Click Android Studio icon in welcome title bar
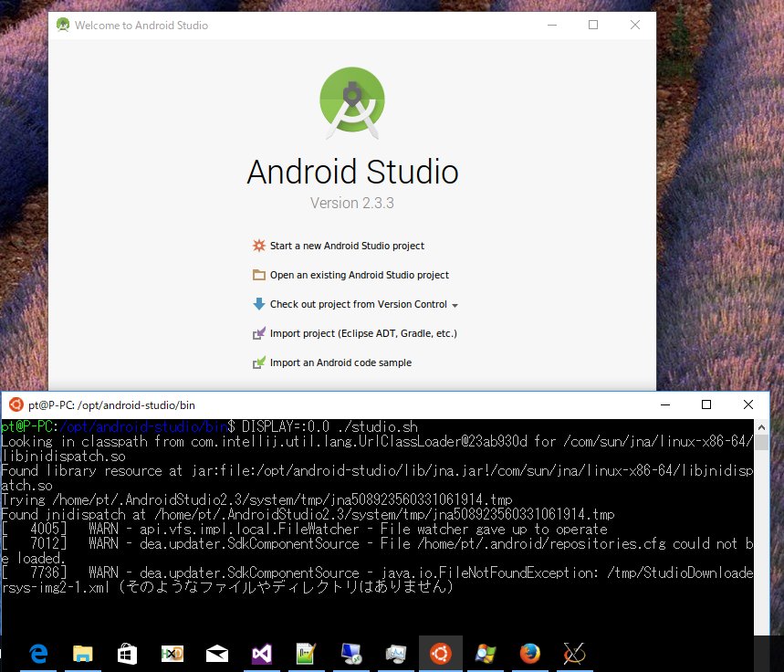 [x=63, y=25]
